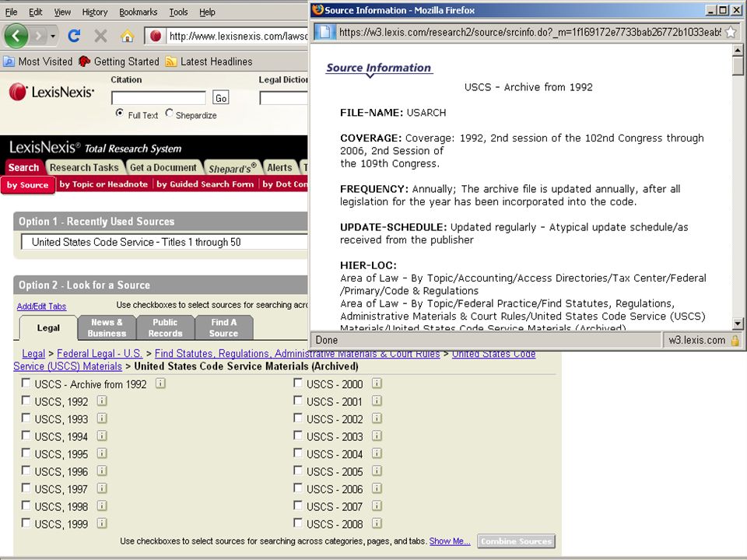Click the scroll-down arrow in Source Information window
Viewport: 747px width, 560px height.
738,323
